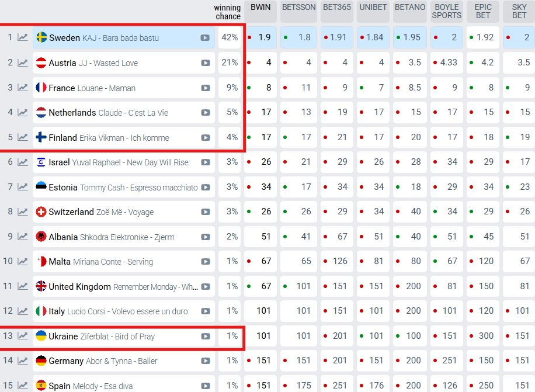The height and width of the screenshot is (392, 535).
Task: Click the Albania flag icon
Action: tap(41, 237)
